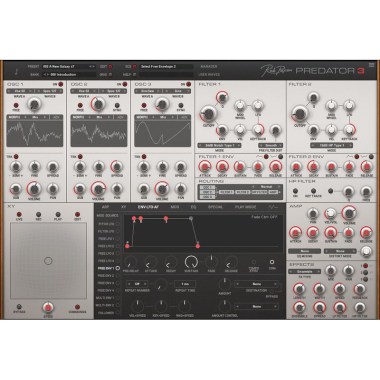Click the XY panel REC button
This screenshot has height=380, width=380.
point(39,215)
